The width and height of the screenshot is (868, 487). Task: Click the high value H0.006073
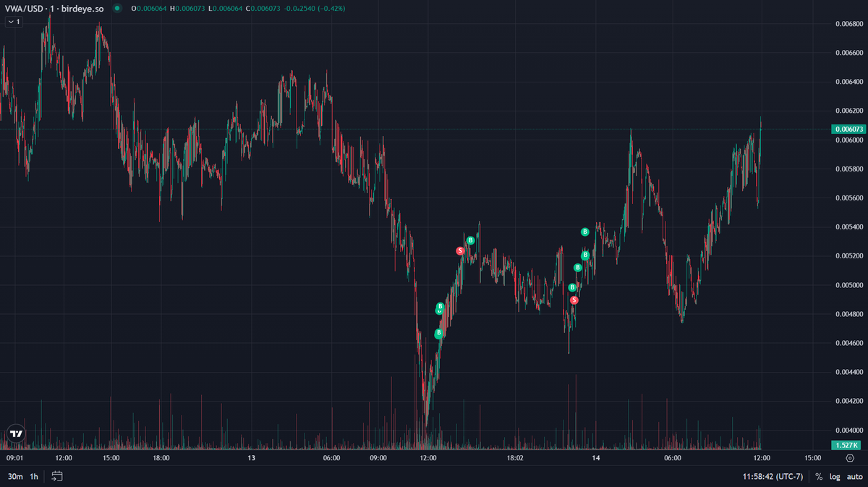187,9
